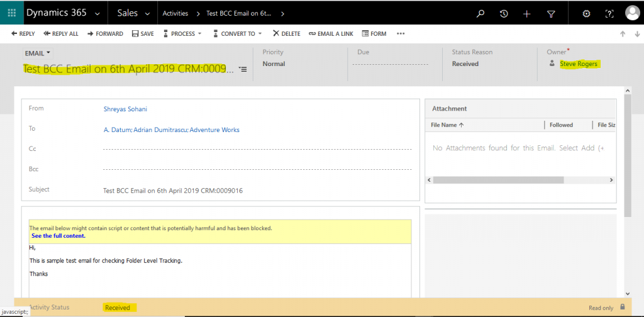
Task: Click the help question mark icon
Action: [609, 14]
